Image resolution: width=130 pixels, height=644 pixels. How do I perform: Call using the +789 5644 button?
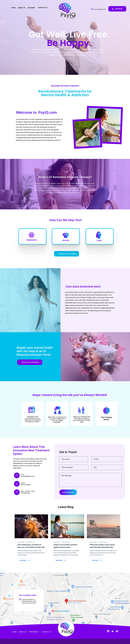click(x=117, y=9)
